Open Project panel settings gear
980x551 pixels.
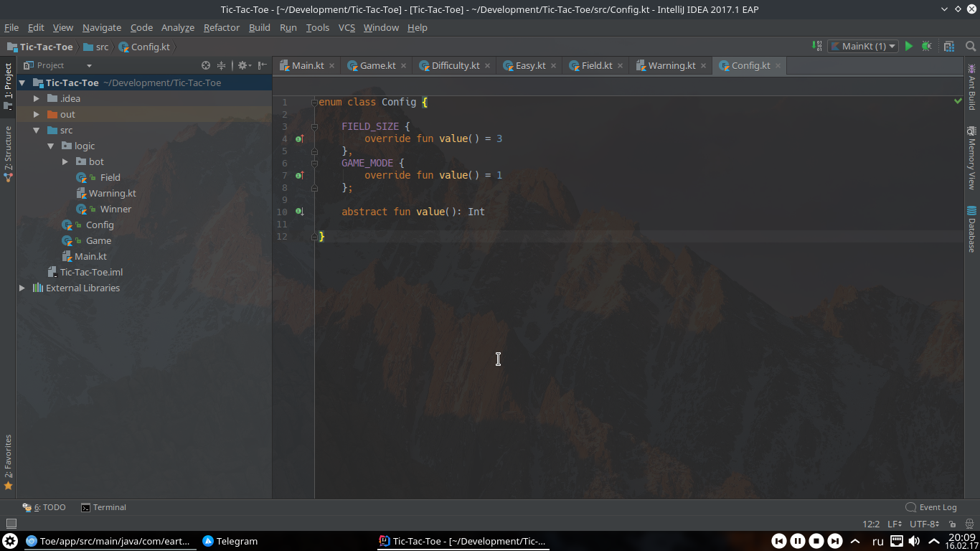coord(242,65)
